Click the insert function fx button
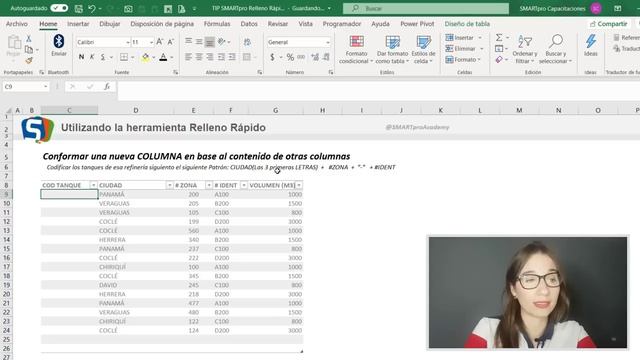The image size is (640, 360). [x=107, y=87]
